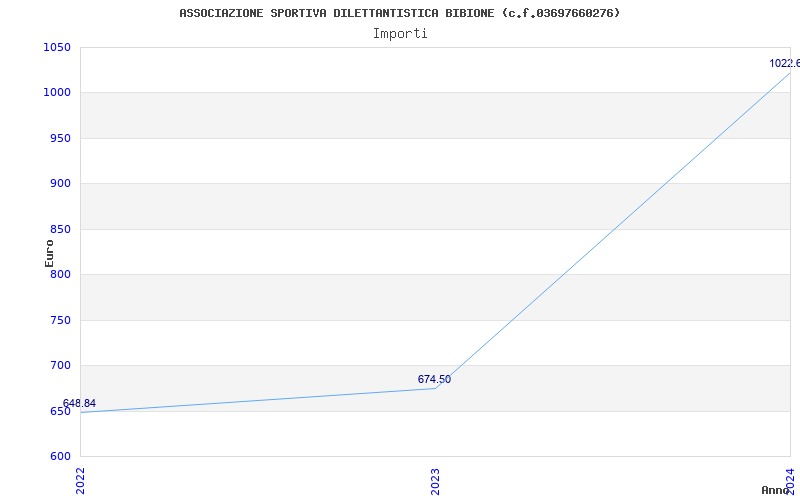Click the chart title ASSOCIAZIONE SPORTIVA DILETTANTISTICA BIBIONE
The image size is (800, 500).
(399, 13)
